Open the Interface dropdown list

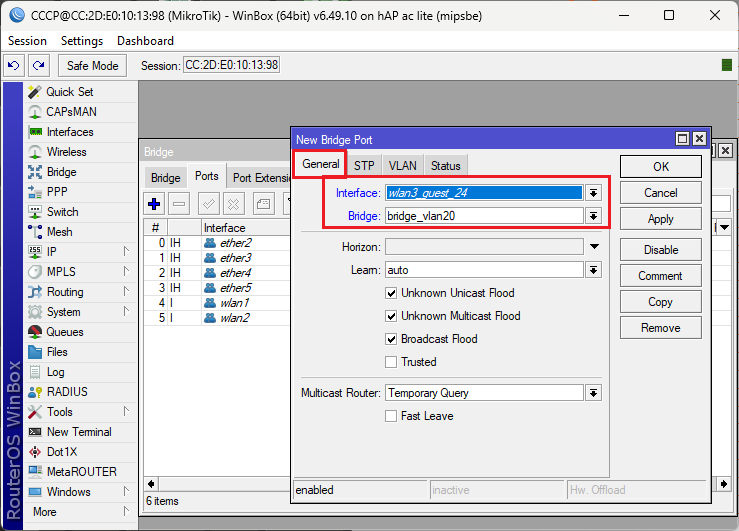coord(593,193)
